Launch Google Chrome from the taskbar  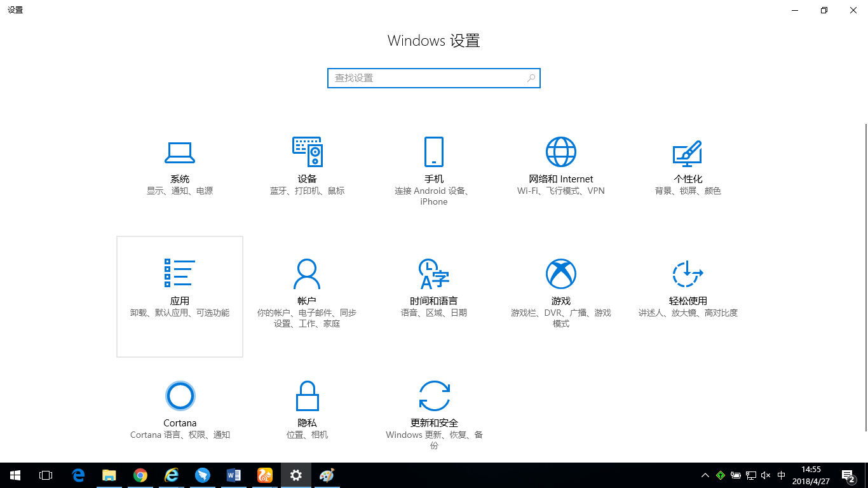[x=140, y=475]
